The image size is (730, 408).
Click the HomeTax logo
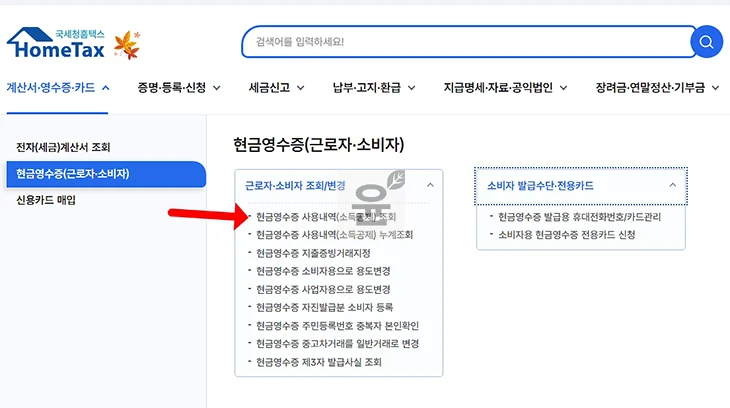[x=60, y=42]
